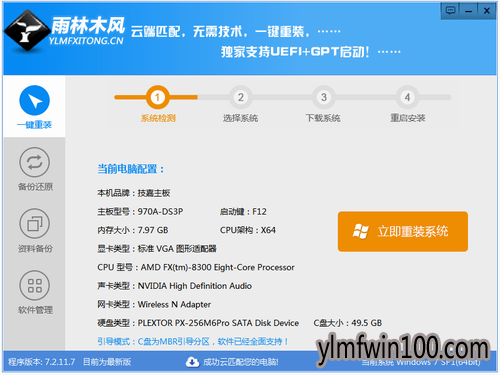This screenshot has width=500, height=375.
Task: Click the 重启安装 step label
Action: coord(408,118)
